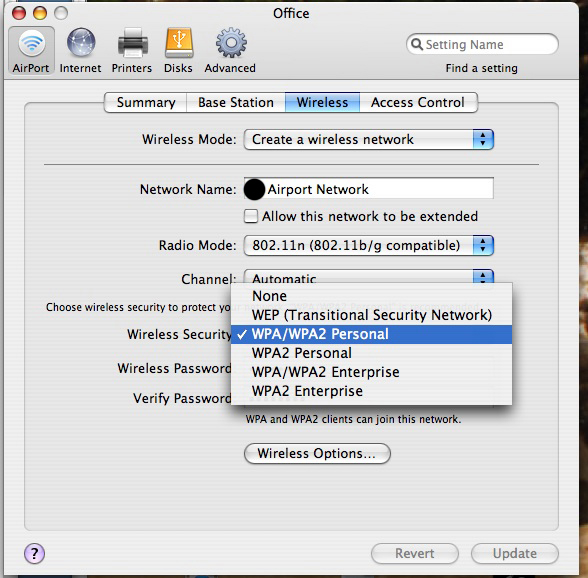Image resolution: width=588 pixels, height=578 pixels.
Task: Choose None in the security menu
Action: point(372,296)
